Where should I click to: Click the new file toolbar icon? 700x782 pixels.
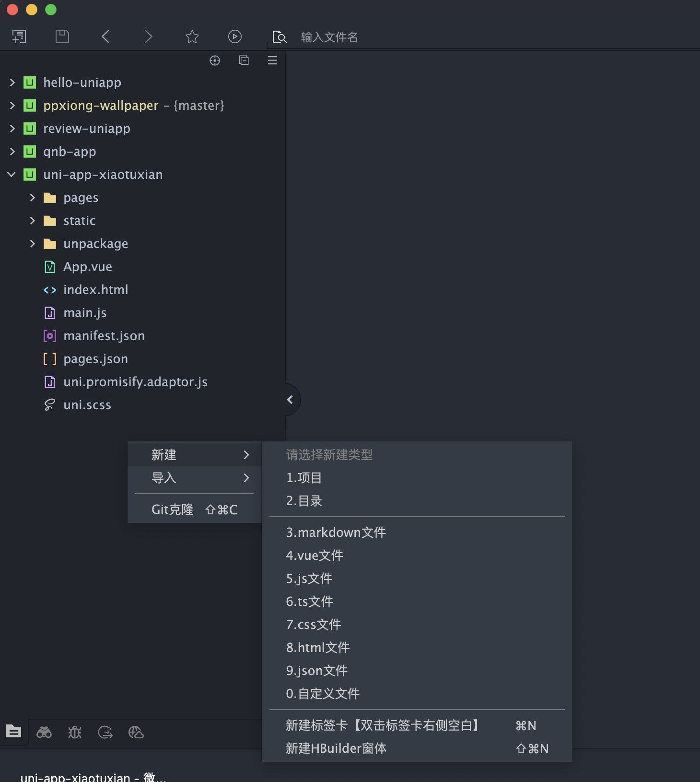click(19, 36)
